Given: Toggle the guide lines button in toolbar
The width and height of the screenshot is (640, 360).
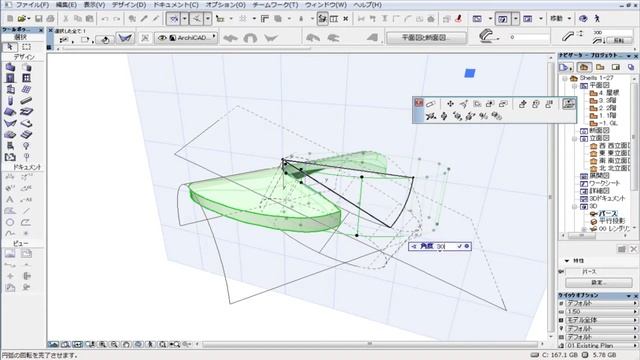Looking at the screenshot, I should tap(173, 19).
